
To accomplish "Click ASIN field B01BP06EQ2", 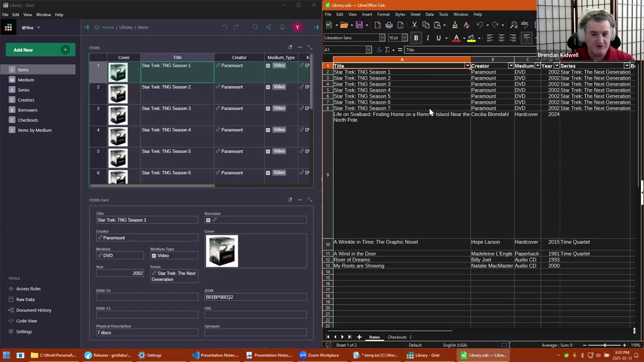I will [x=256, y=297].
